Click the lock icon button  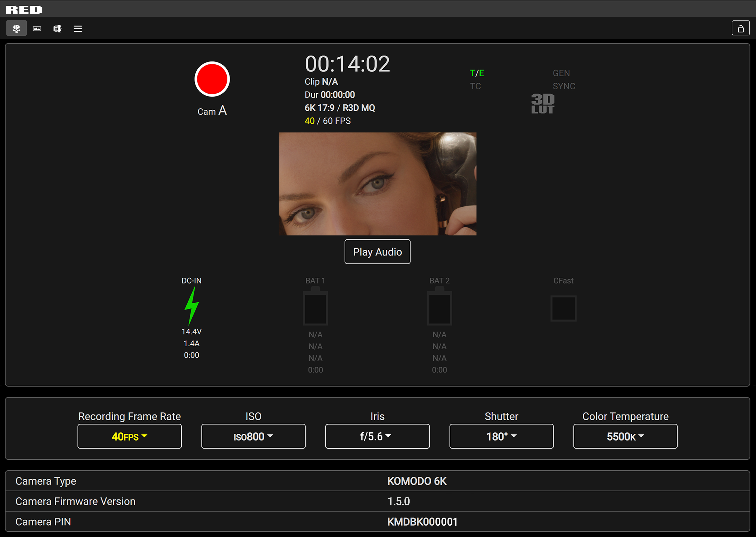click(741, 28)
